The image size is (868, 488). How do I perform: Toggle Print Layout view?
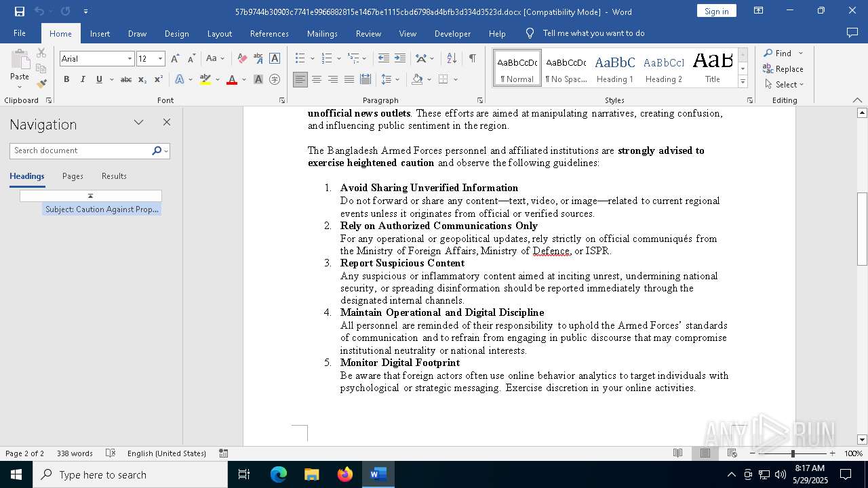(x=705, y=453)
